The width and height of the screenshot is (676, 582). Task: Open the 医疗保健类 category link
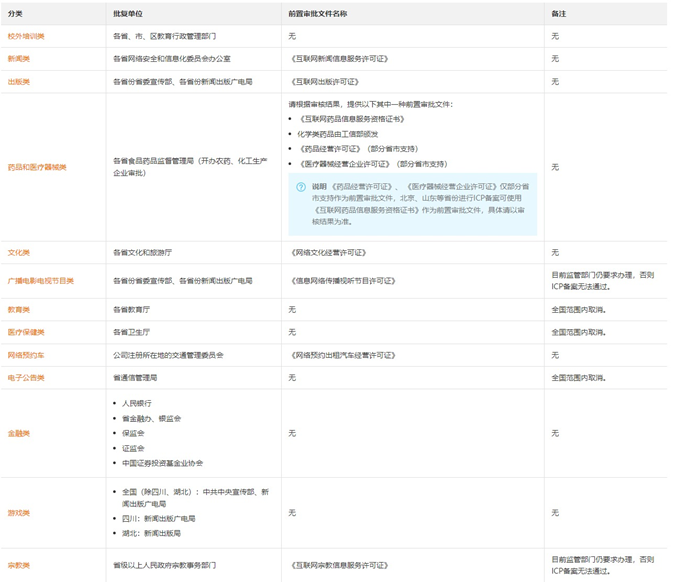(26, 332)
